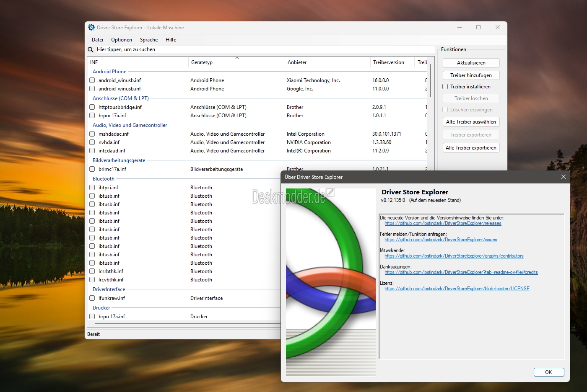The image size is (587, 392).
Task: Open the Datei menu
Action: tap(97, 40)
